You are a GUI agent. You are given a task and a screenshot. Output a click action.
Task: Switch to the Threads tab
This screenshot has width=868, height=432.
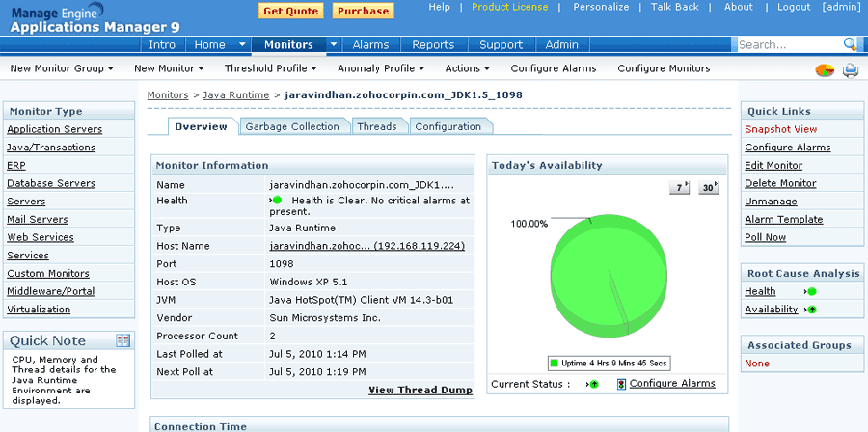pyautogui.click(x=377, y=126)
